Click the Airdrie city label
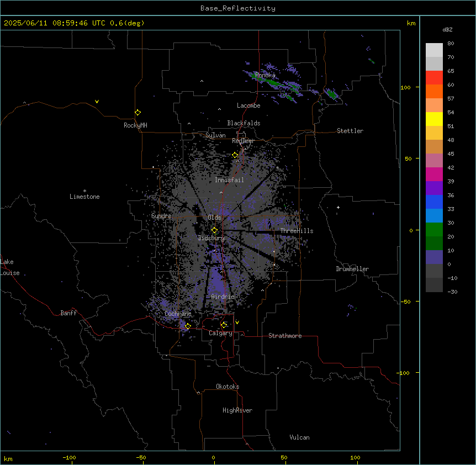The height and width of the screenshot is (465, 476). (x=223, y=297)
